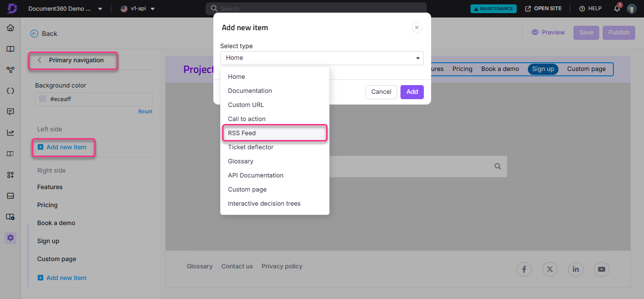The width and height of the screenshot is (644, 299).
Task: Collapse the Primary navigation panel
Action: [x=39, y=60]
